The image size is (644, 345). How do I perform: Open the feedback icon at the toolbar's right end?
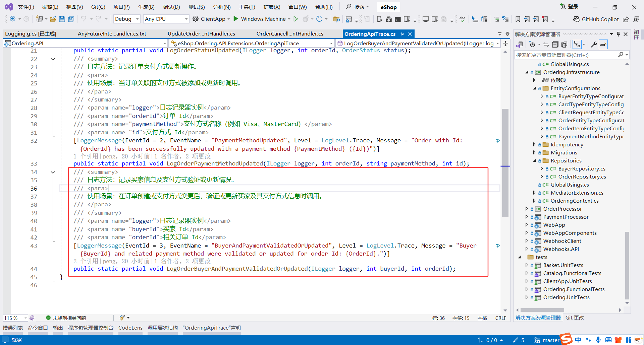point(636,19)
